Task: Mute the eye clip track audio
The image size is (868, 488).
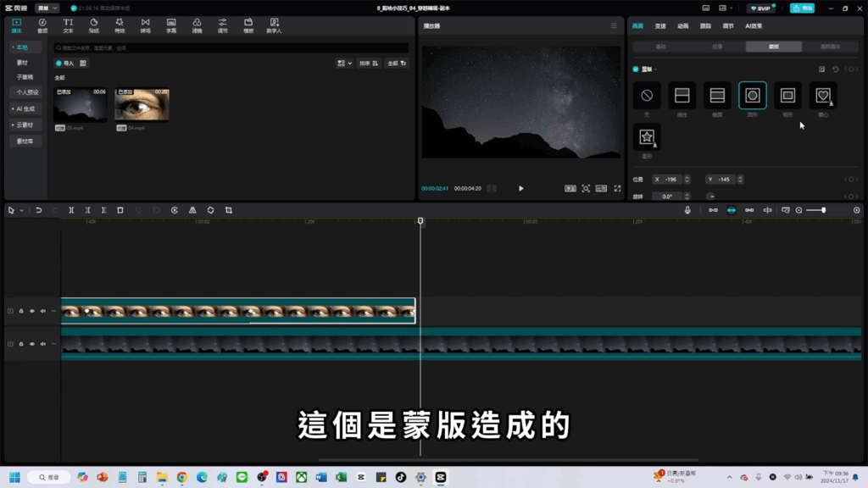Action: pyautogui.click(x=42, y=311)
